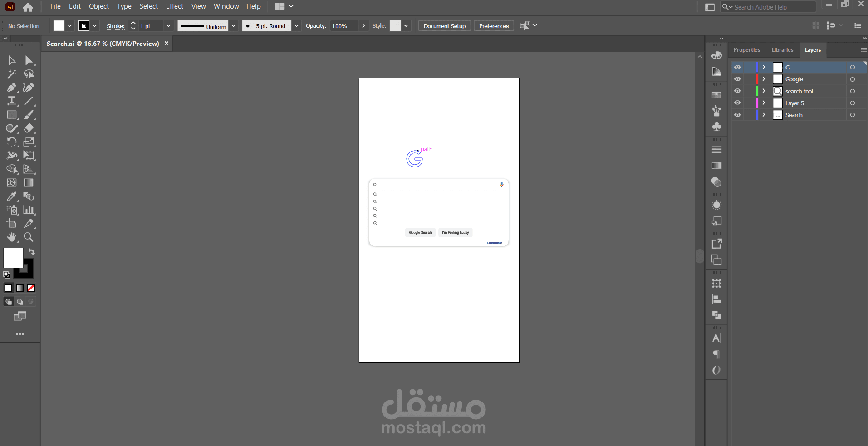Screen dimensions: 868x446
Task: Set paint mode to None
Action: 31,288
